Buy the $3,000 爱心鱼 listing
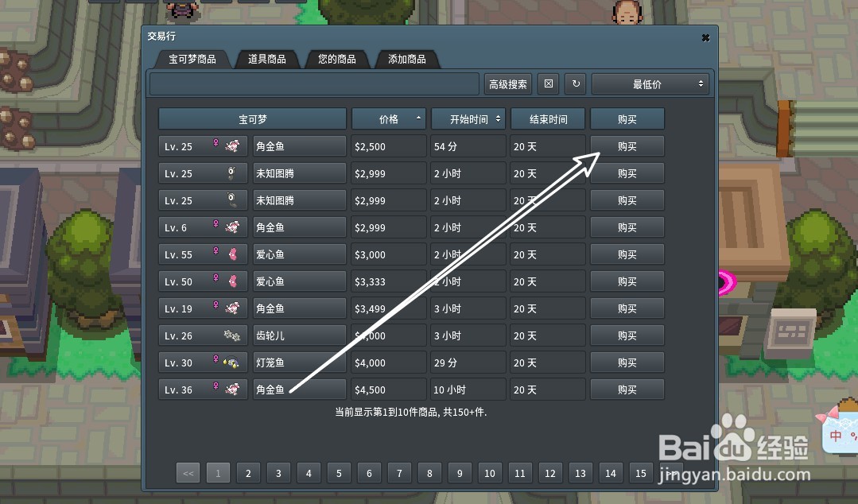 click(627, 254)
